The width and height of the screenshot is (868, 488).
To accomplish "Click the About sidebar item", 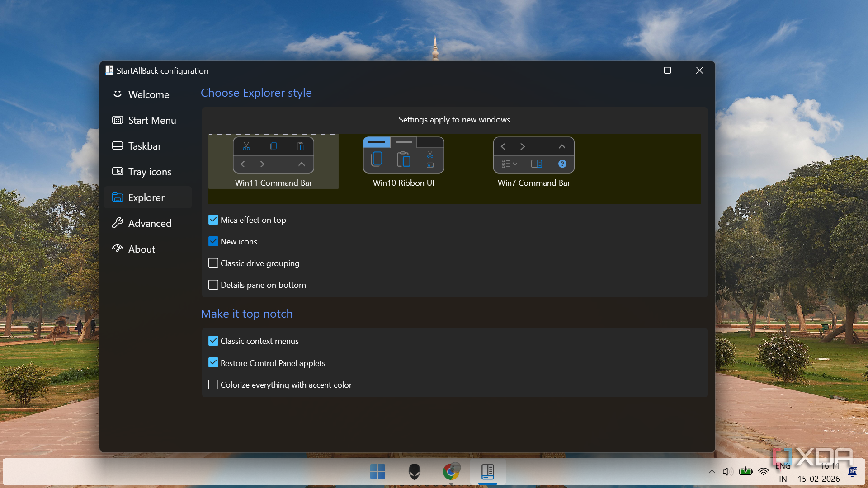I will coord(148,249).
